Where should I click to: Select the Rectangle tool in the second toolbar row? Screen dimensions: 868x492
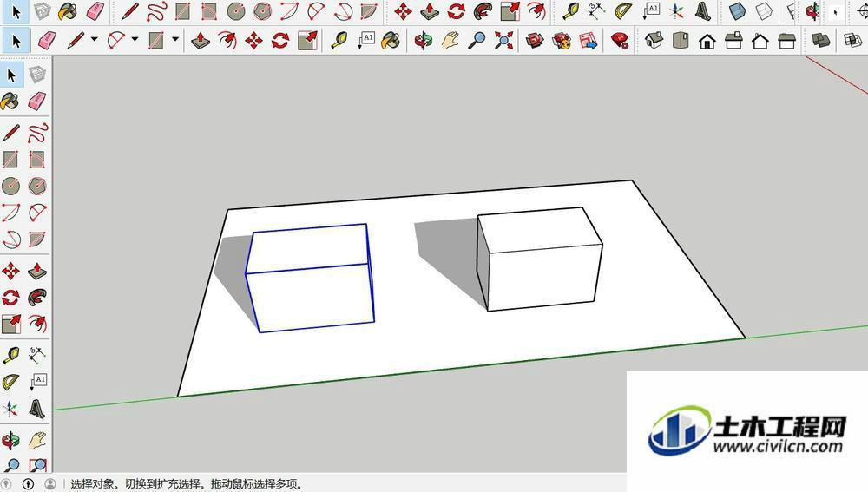pyautogui.click(x=156, y=41)
